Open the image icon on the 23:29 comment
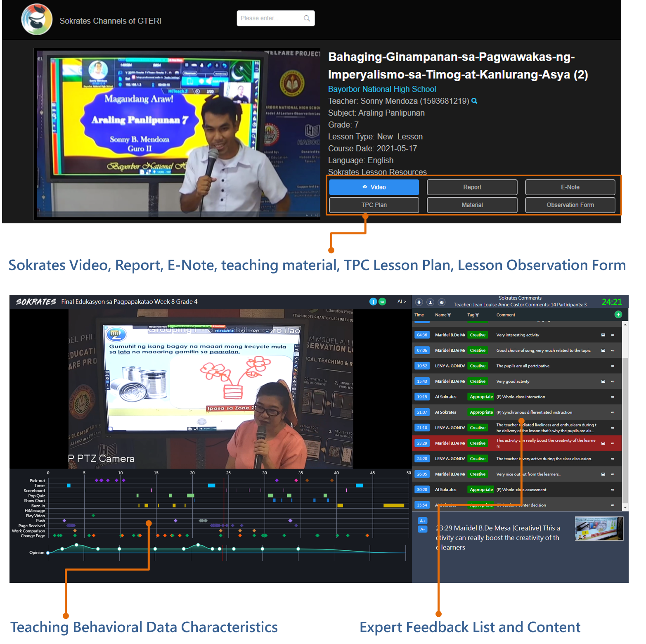This screenshot has height=644, width=646. tap(603, 443)
